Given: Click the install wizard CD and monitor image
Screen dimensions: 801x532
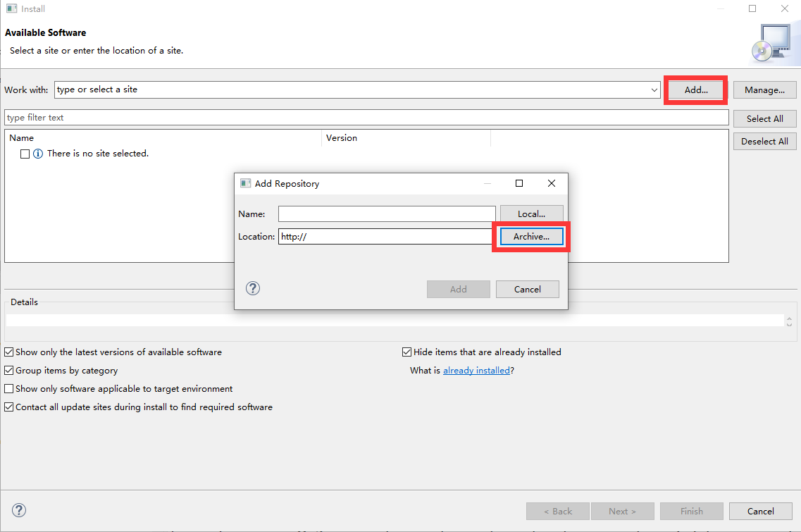Looking at the screenshot, I should click(x=774, y=44).
